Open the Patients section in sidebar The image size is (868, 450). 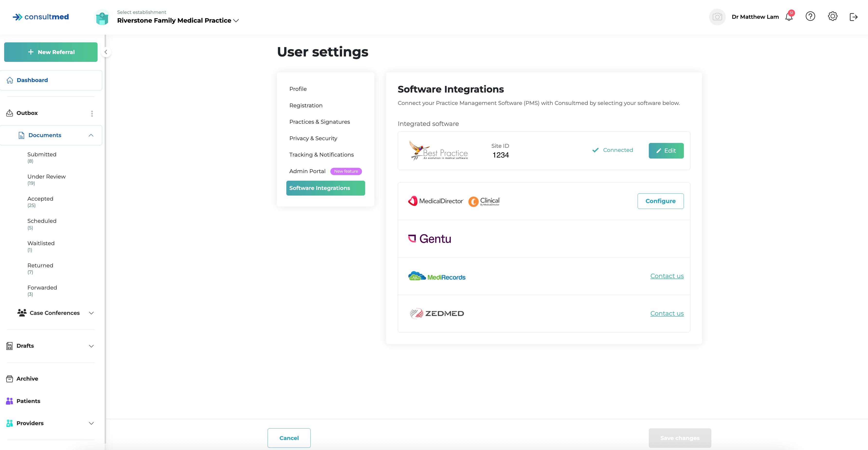[28, 401]
